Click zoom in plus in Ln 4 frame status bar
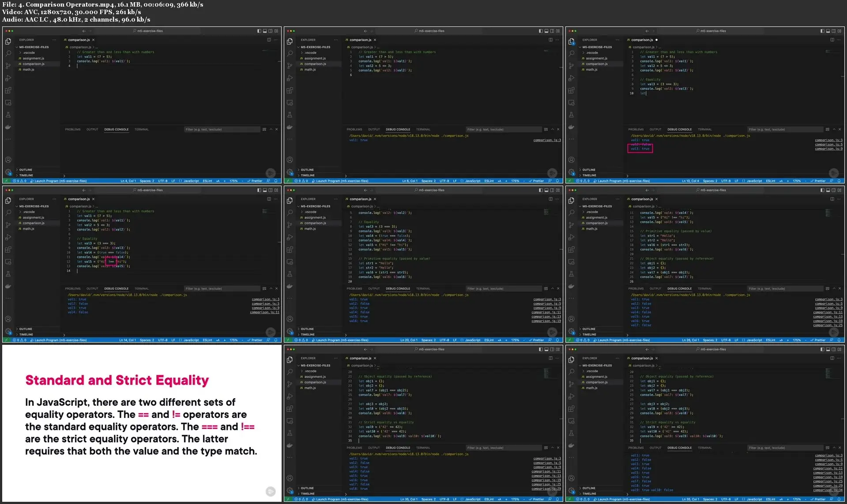 (x=225, y=181)
